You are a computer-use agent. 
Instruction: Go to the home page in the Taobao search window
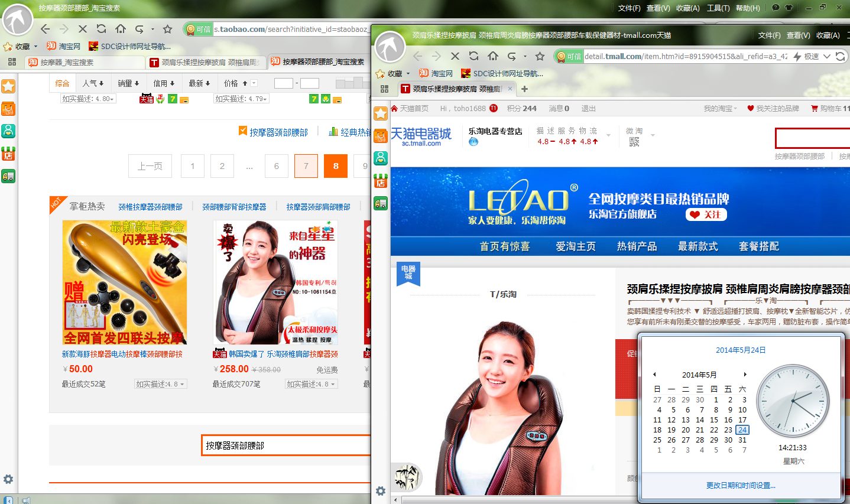tap(121, 29)
